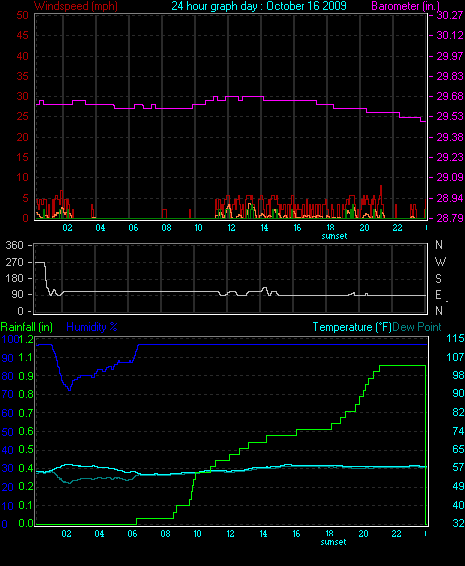465x566 pixels.
Task: Click the 12 hour label under the windspeed graph
Action: click(231, 228)
